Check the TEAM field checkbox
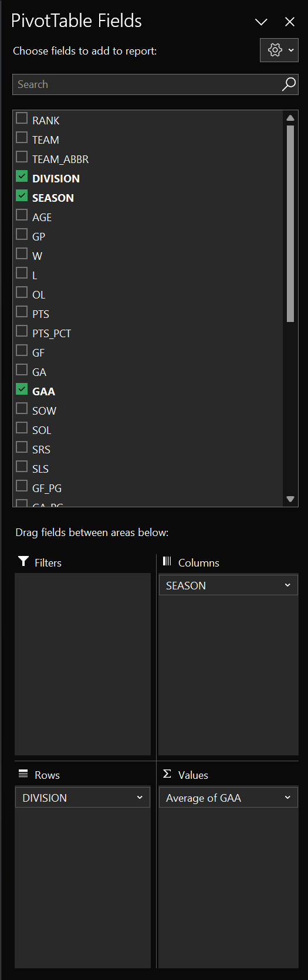308x980 pixels. point(22,137)
